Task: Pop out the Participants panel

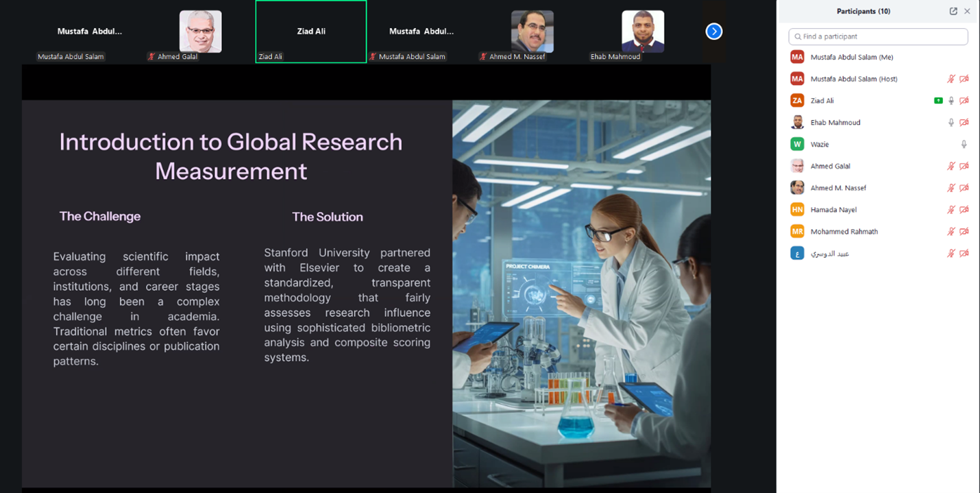Action: (953, 12)
